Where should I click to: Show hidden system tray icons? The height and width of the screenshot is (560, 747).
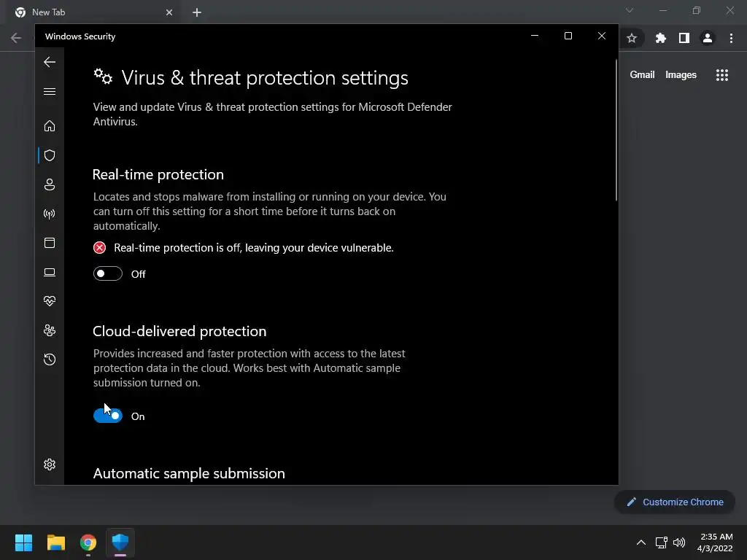coord(641,542)
